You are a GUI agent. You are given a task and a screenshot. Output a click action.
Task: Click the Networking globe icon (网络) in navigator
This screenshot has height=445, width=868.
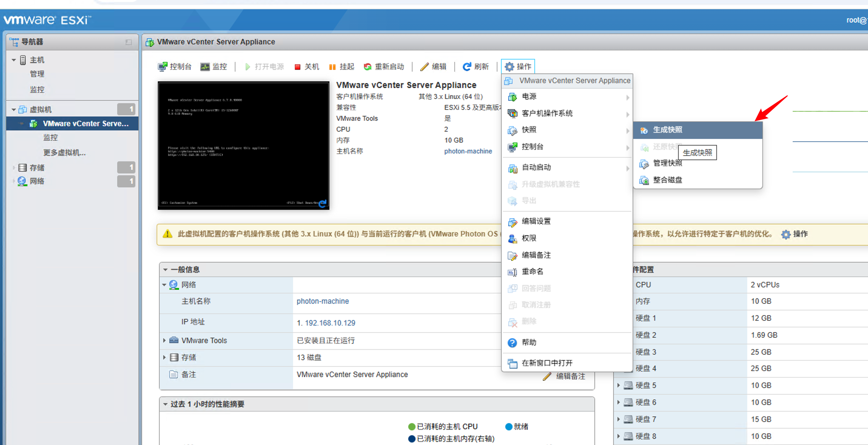click(x=22, y=181)
